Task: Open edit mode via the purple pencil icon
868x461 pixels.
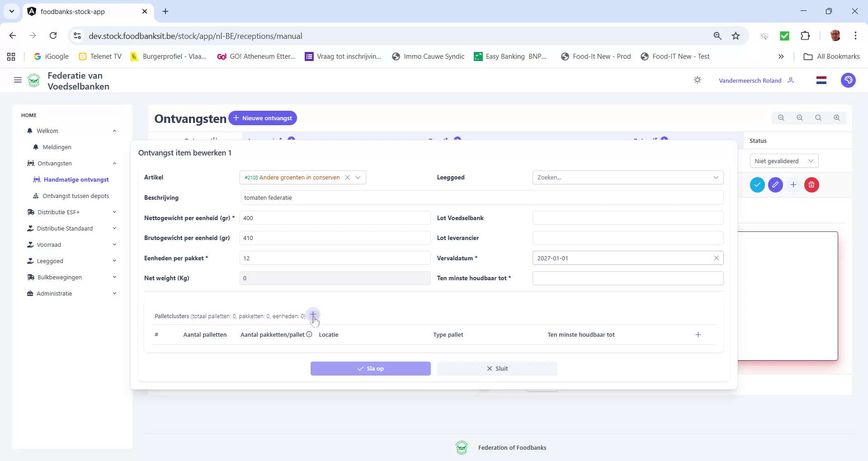Action: (x=775, y=185)
